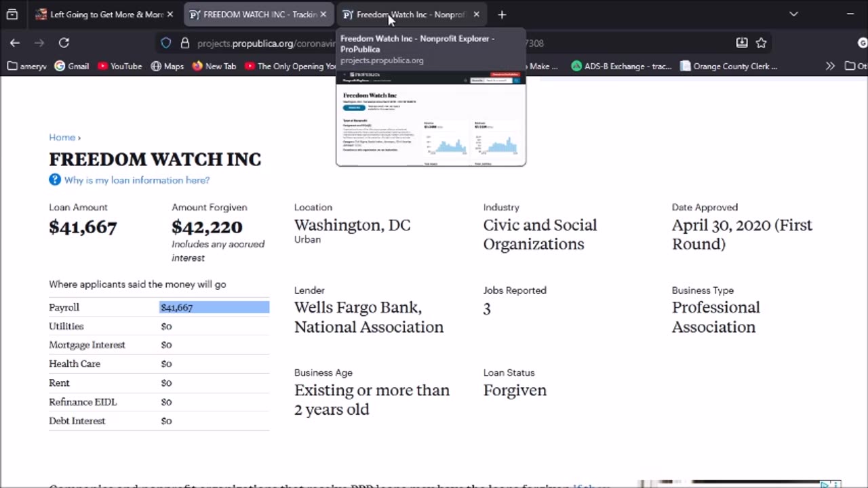Click the 'Urban' label under location
Screen dimensions: 868x488
[x=307, y=239]
